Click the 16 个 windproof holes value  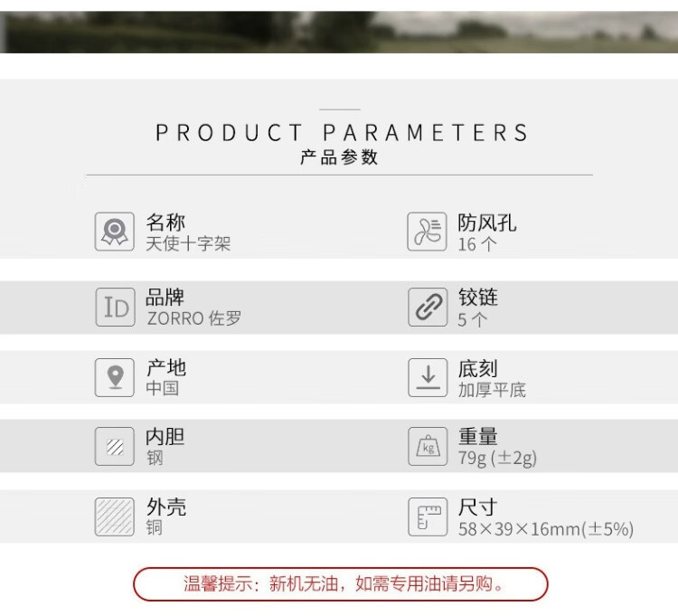point(477,244)
